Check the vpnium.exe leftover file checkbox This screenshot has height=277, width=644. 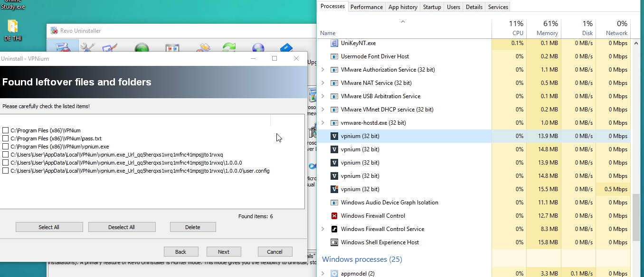pos(5,147)
